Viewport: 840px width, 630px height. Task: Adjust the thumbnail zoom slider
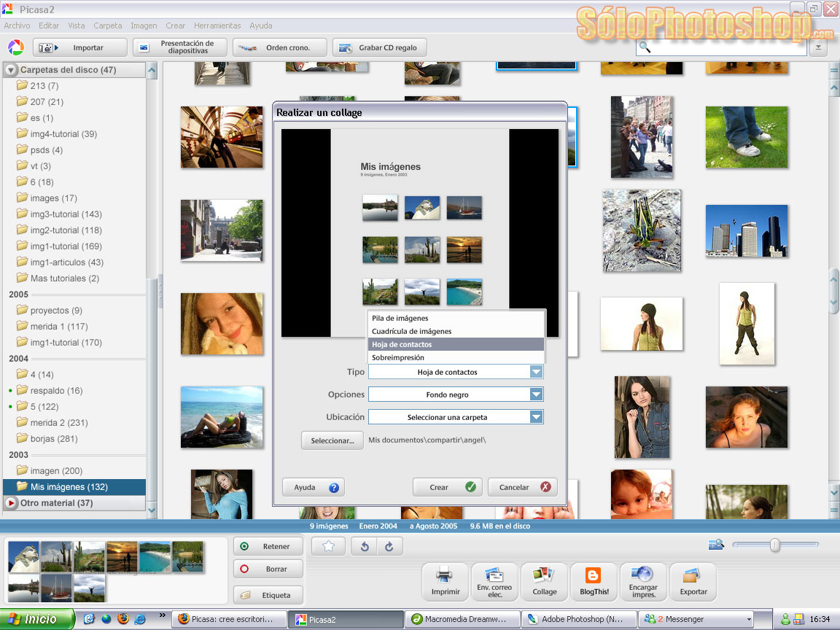pyautogui.click(x=774, y=544)
